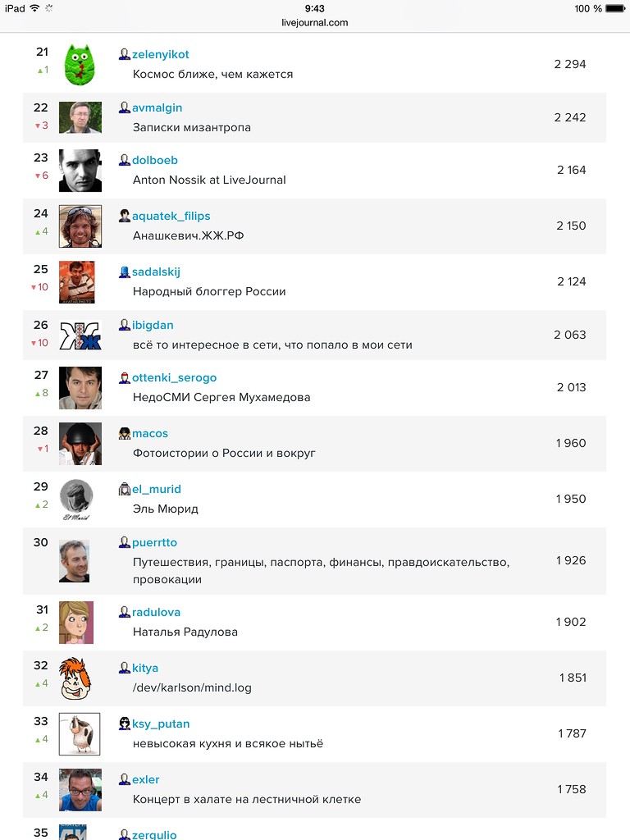
Task: Tap the el_murid circular avatar
Action: (76, 498)
